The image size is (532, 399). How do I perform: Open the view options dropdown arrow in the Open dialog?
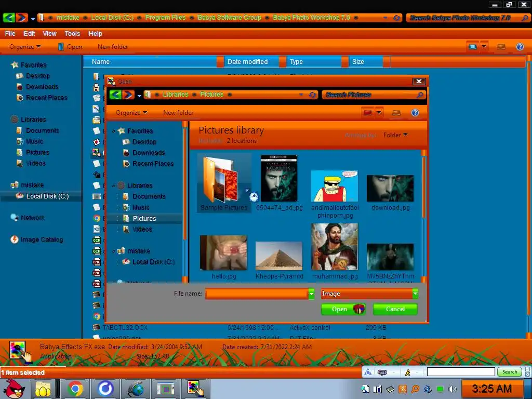click(x=379, y=112)
